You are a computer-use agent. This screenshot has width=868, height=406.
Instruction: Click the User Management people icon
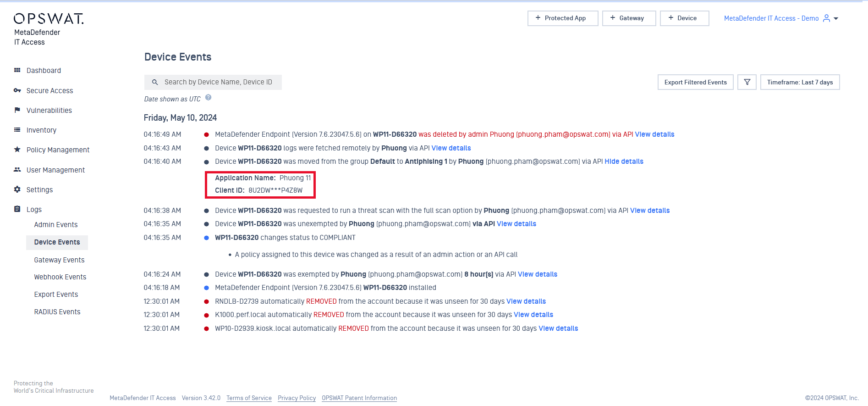tap(17, 170)
